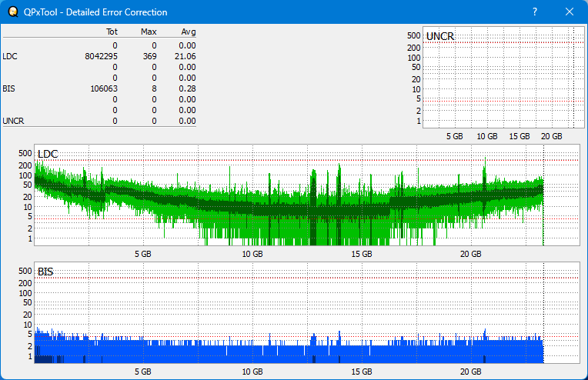Image resolution: width=588 pixels, height=380 pixels.
Task: Click the BIS graph title label
Action: tap(45, 272)
